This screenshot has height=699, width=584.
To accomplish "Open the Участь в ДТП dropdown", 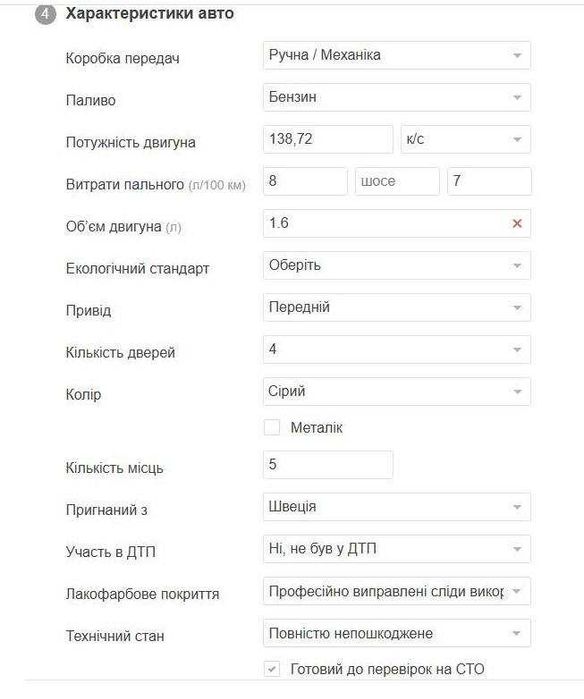I will pyautogui.click(x=397, y=549).
